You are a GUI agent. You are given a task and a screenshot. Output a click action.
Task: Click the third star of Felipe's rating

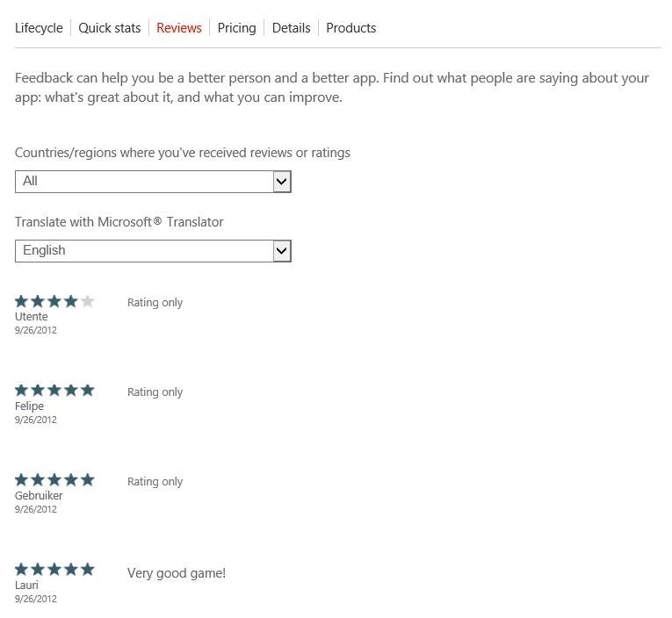tap(54, 391)
